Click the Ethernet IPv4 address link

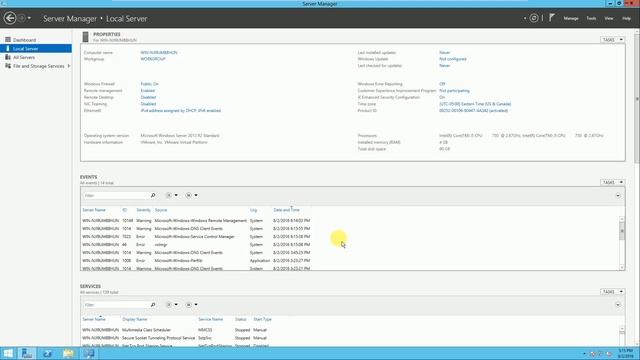180,111
